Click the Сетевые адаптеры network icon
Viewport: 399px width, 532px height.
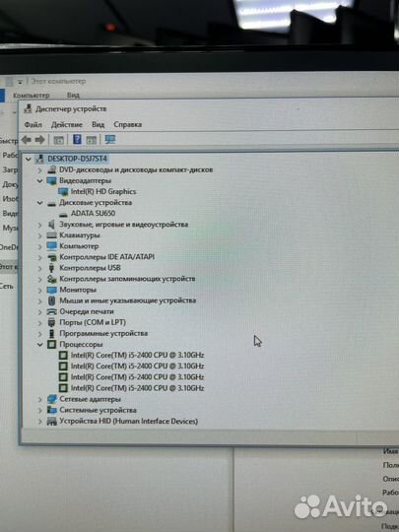point(51,399)
